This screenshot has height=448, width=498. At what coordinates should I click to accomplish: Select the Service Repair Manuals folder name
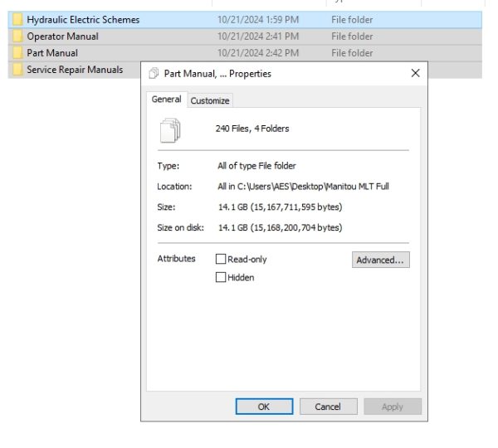point(75,69)
